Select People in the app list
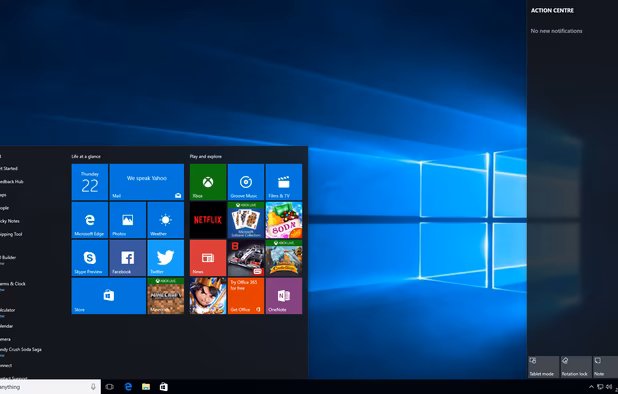The height and width of the screenshot is (394, 618). tap(4, 208)
